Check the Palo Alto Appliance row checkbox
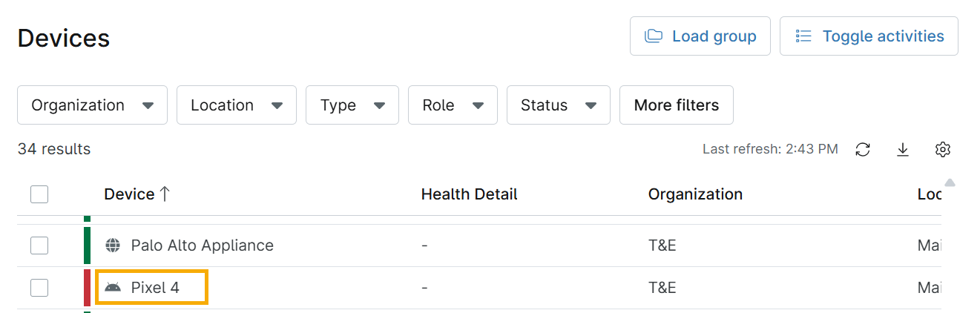Viewport: 980px width, 313px height. tap(39, 246)
